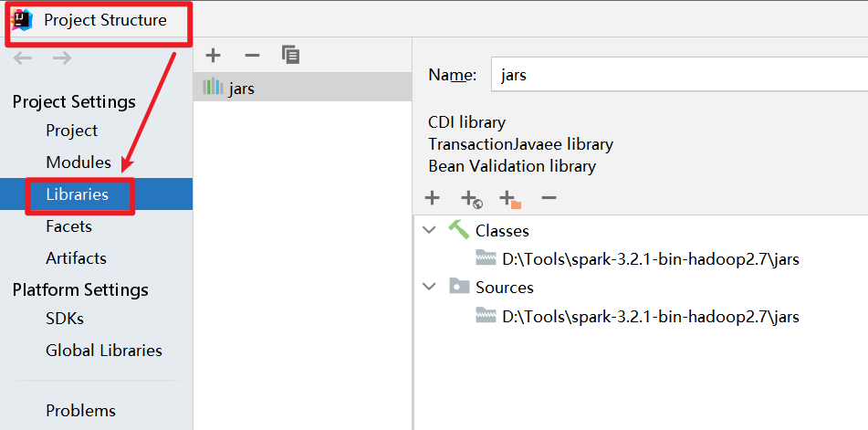Add documentation URL to library
Viewport: 868px width, 430px height.
coord(471,198)
